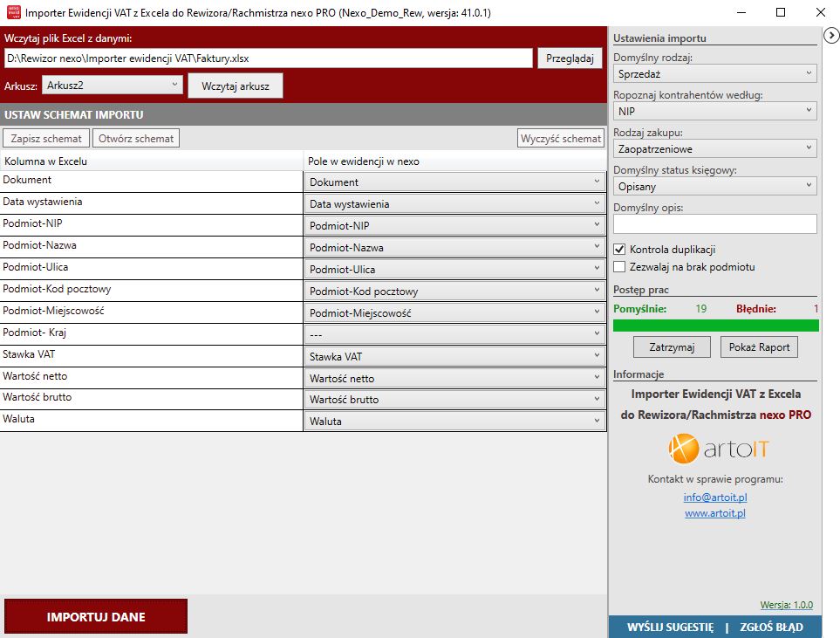
Task: Click WYŚLIJ SUGESTIĘ in the bottom bar
Action: [x=670, y=627]
